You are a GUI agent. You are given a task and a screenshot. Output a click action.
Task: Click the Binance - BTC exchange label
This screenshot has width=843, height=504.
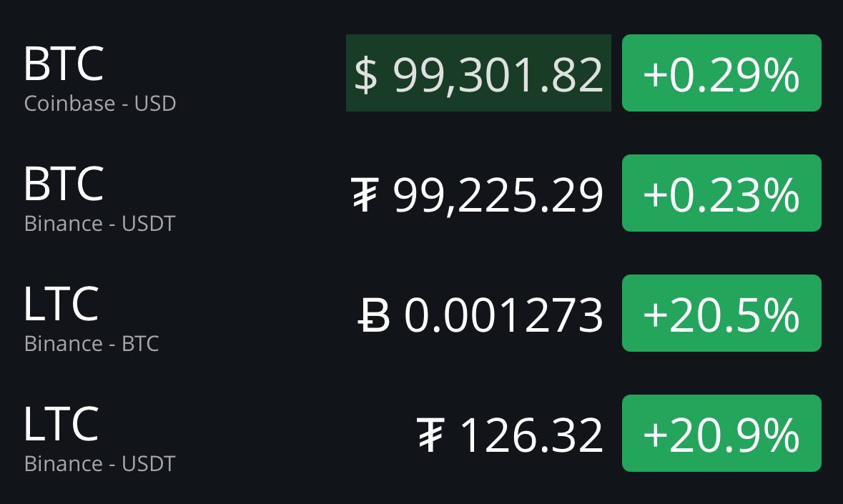coord(92,344)
